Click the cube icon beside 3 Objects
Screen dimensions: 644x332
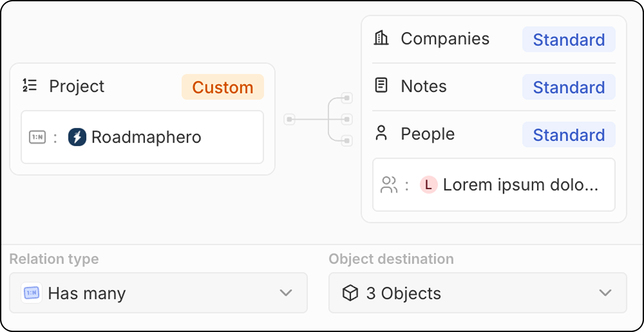[350, 293]
